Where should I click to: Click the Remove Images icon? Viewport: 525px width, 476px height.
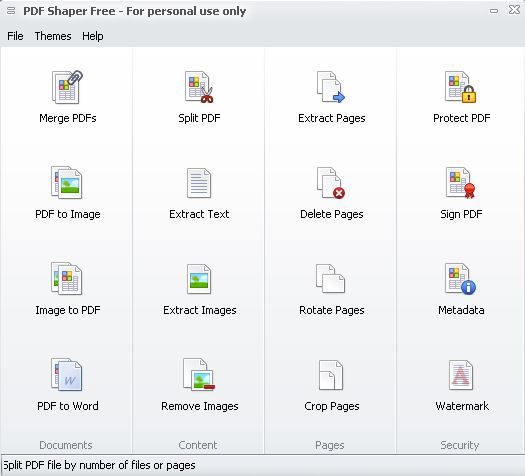point(199,375)
